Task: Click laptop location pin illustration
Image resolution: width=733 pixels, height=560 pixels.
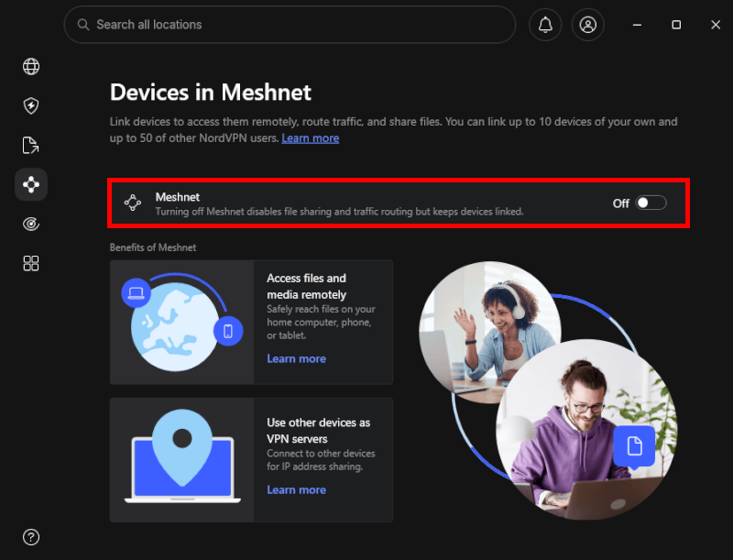Action: (181, 460)
